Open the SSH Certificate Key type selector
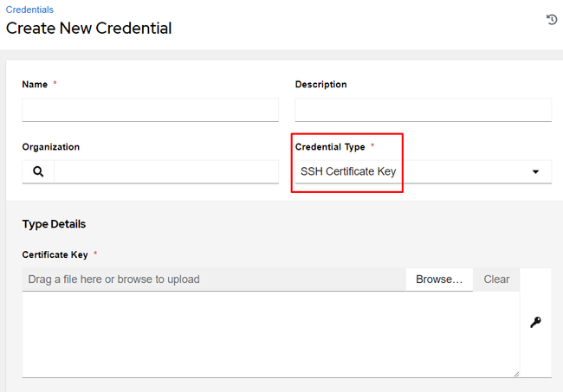This screenshot has height=392, width=563. click(x=423, y=172)
